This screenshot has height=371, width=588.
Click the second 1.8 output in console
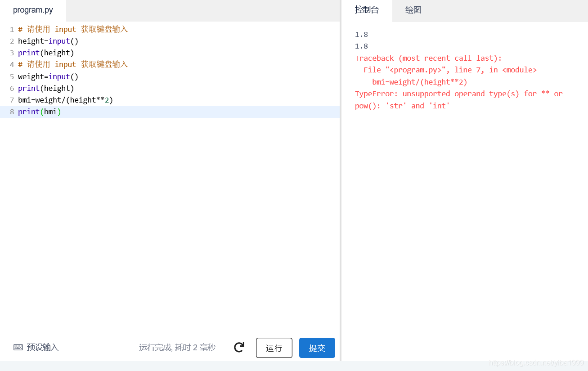(x=361, y=46)
